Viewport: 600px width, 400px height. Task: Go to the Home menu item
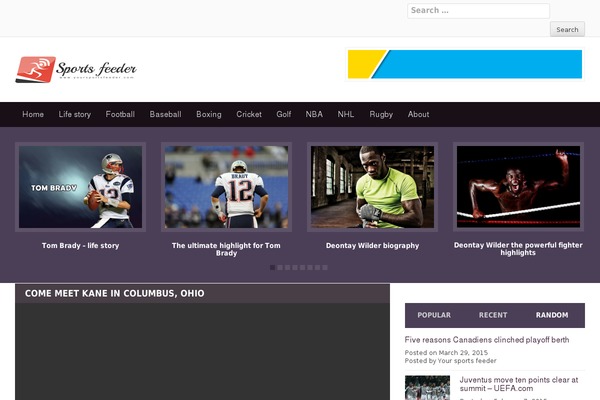pyautogui.click(x=33, y=114)
